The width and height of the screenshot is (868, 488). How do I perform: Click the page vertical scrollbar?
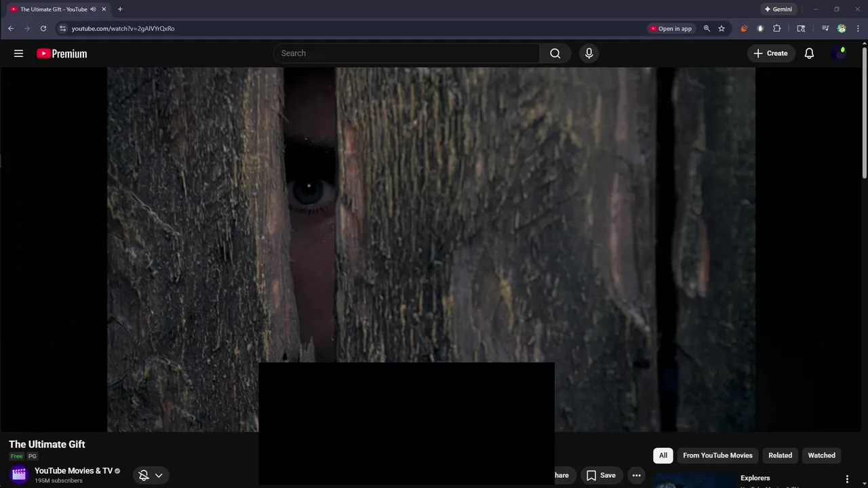[x=864, y=112]
